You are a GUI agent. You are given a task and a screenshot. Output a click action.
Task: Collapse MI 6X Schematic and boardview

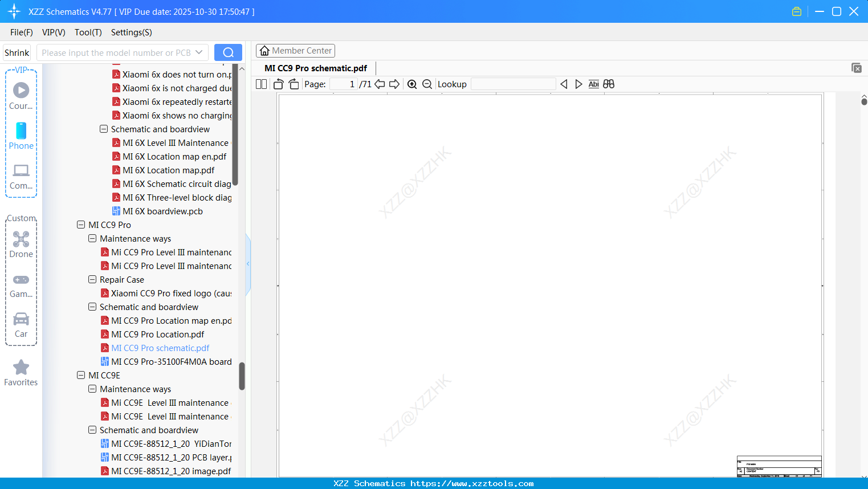coord(104,129)
